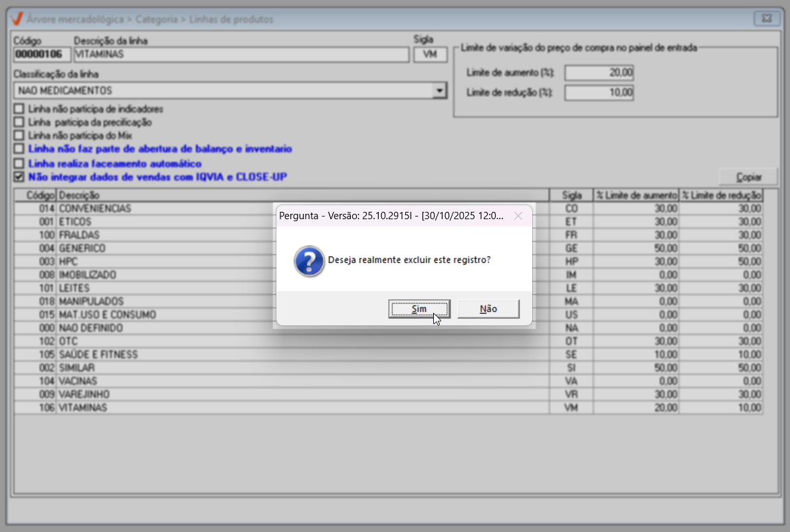Click sigla cell VA in the table
Screen dimensions: 790x532
[x=571, y=381]
